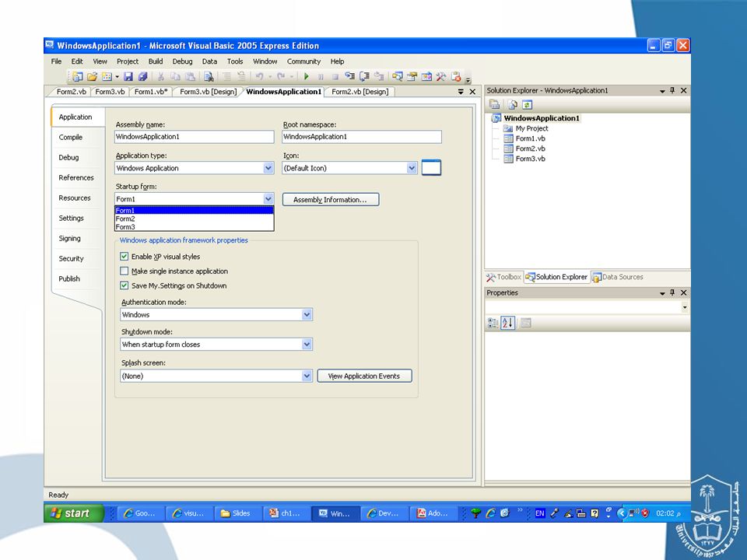Image resolution: width=747 pixels, height=560 pixels.
Task: Click Properties icon in Solution Explorer toolbar
Action: click(x=495, y=105)
